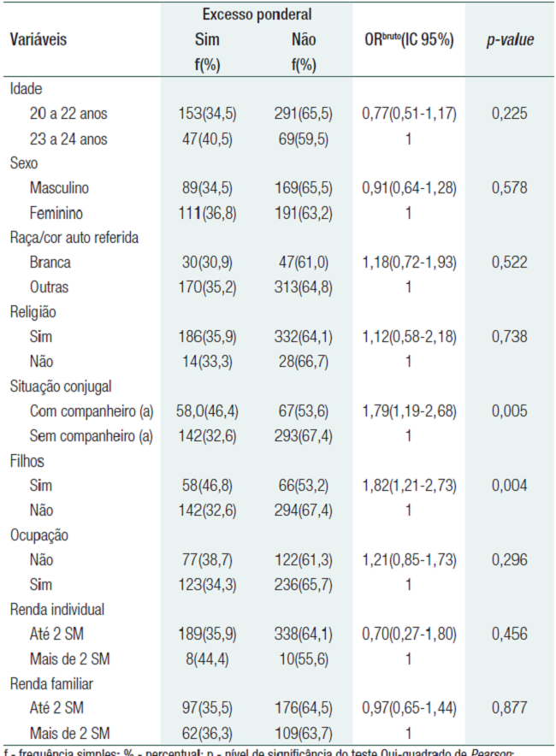
Task: Select the 'Situação conjugal' category label
Action: [x=61, y=387]
